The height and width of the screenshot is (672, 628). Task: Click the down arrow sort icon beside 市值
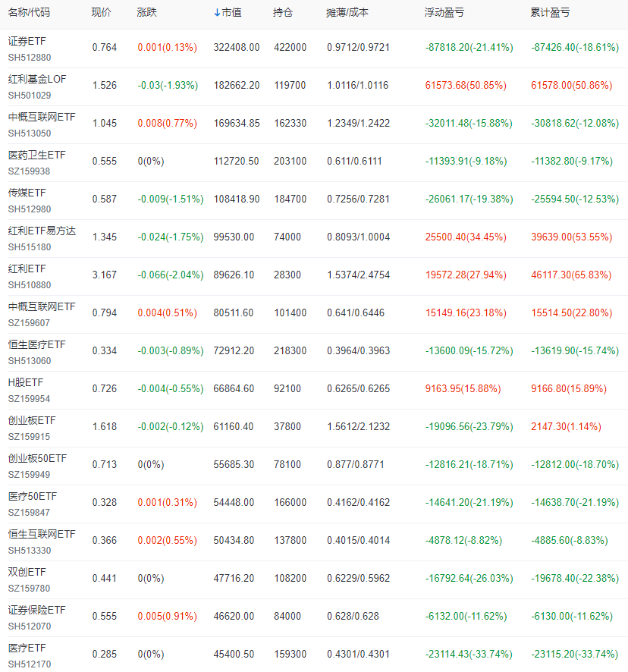tap(217, 13)
